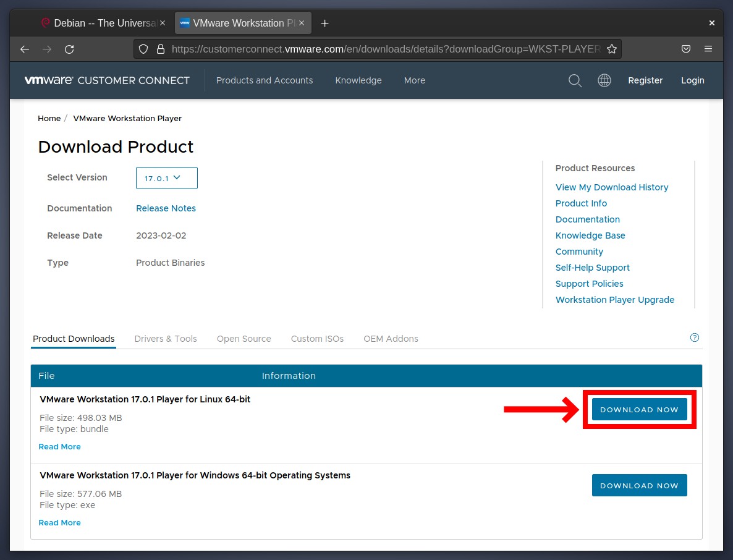Click VMware Workstation Player breadcrumb

click(127, 118)
